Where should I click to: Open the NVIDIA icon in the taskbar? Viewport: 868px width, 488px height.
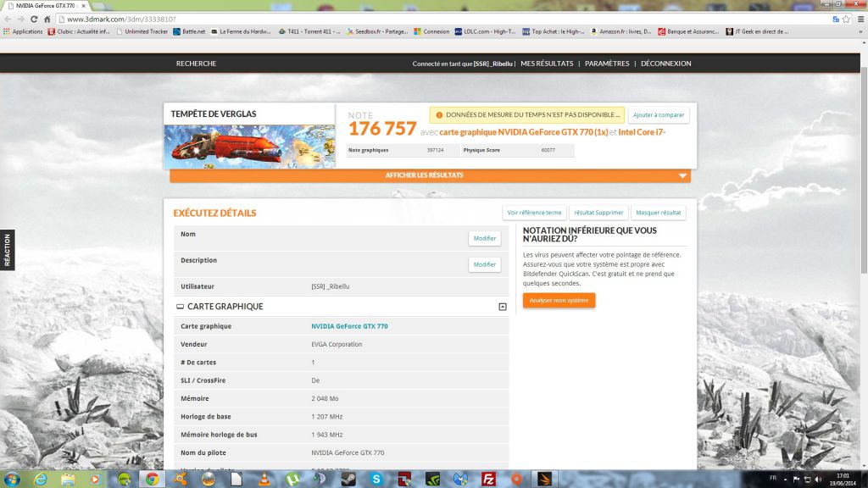(432, 480)
